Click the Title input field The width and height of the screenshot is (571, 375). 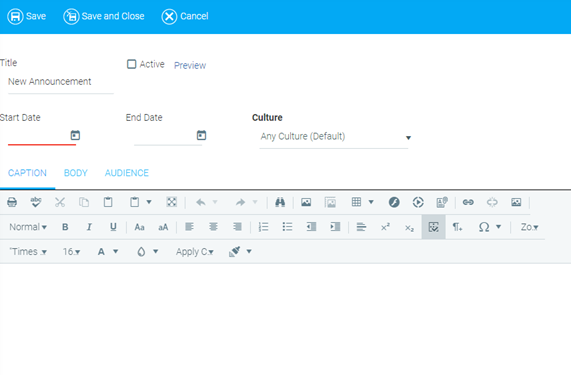[x=61, y=82]
